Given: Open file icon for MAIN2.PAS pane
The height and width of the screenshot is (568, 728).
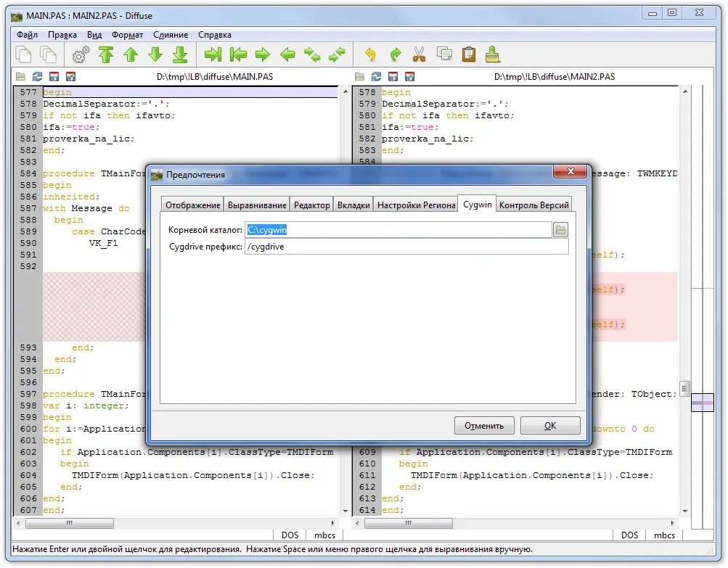Looking at the screenshot, I should coord(359,77).
